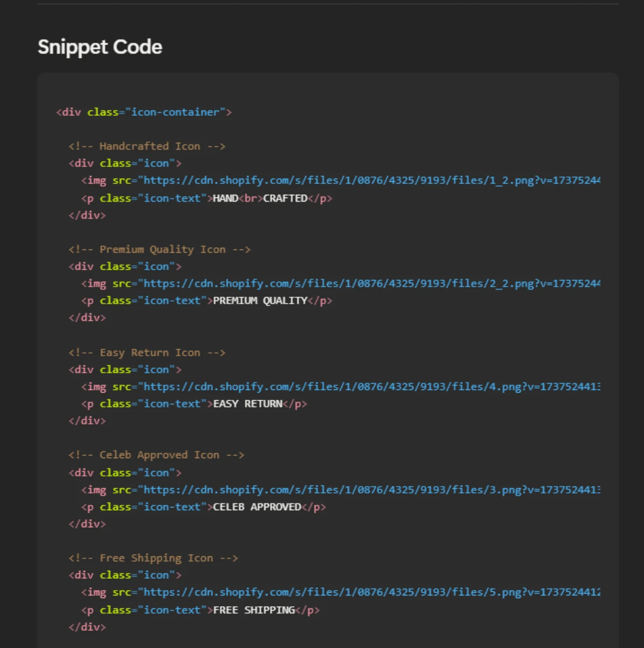Click the CELEB APPROVED paragraph line
This screenshot has width=644, height=648.
pos(203,507)
